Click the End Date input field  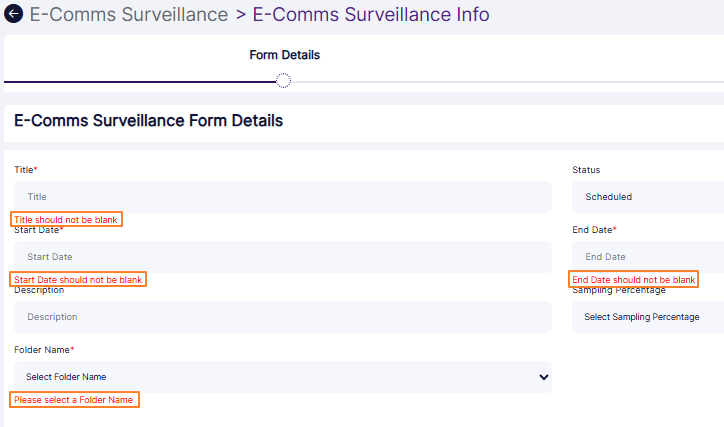648,257
